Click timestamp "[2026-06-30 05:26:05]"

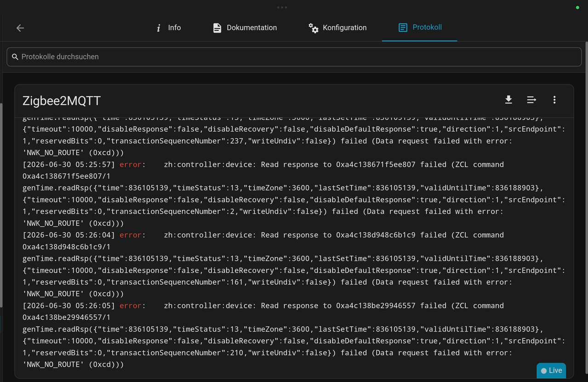[x=69, y=306]
